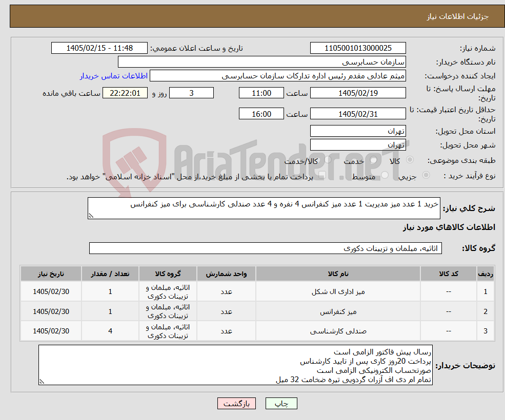This screenshot has height=420, width=505.
Task: Grab the buyer notes textarea resize handle
Action: click(42, 382)
